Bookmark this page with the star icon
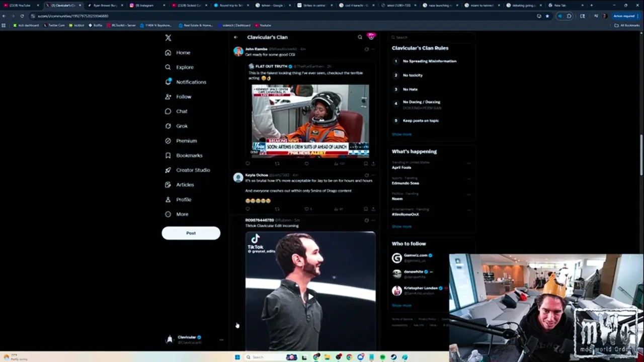Image resolution: width=644 pixels, height=362 pixels. 547,16
